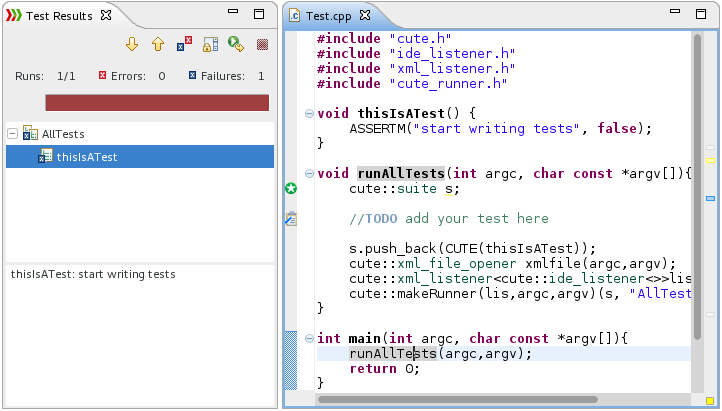Click the editor's vertical scrollbar
The height and width of the screenshot is (411, 722).
(697, 200)
